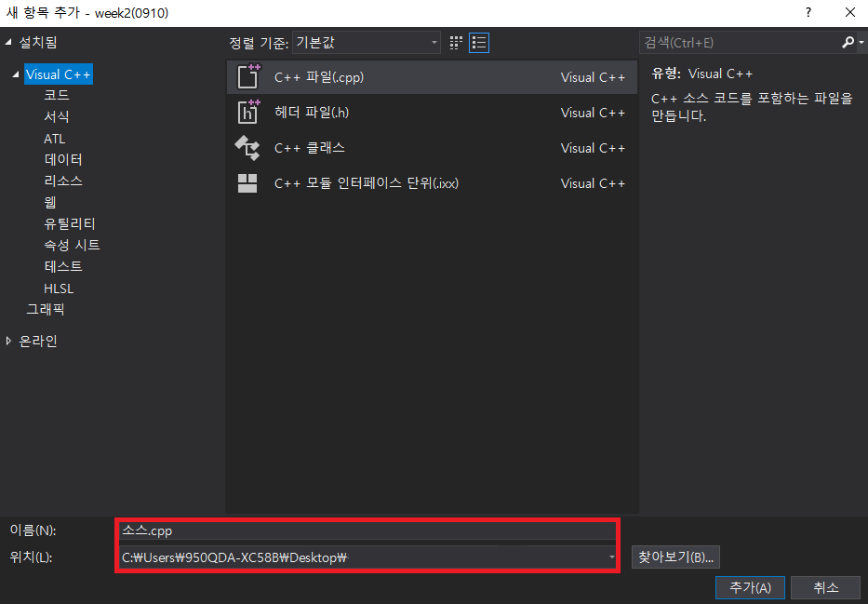The height and width of the screenshot is (604, 868).
Task: Select the 코드 category
Action: 57,95
